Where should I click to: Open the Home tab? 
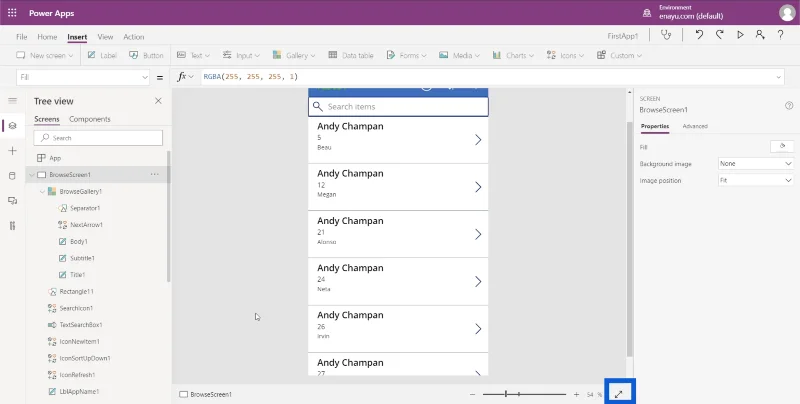pyautogui.click(x=47, y=37)
